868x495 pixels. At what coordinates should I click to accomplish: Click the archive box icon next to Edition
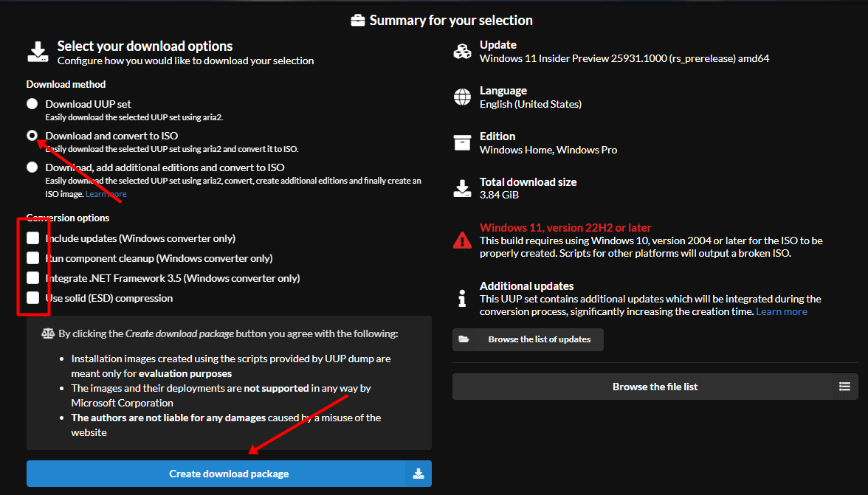462,143
